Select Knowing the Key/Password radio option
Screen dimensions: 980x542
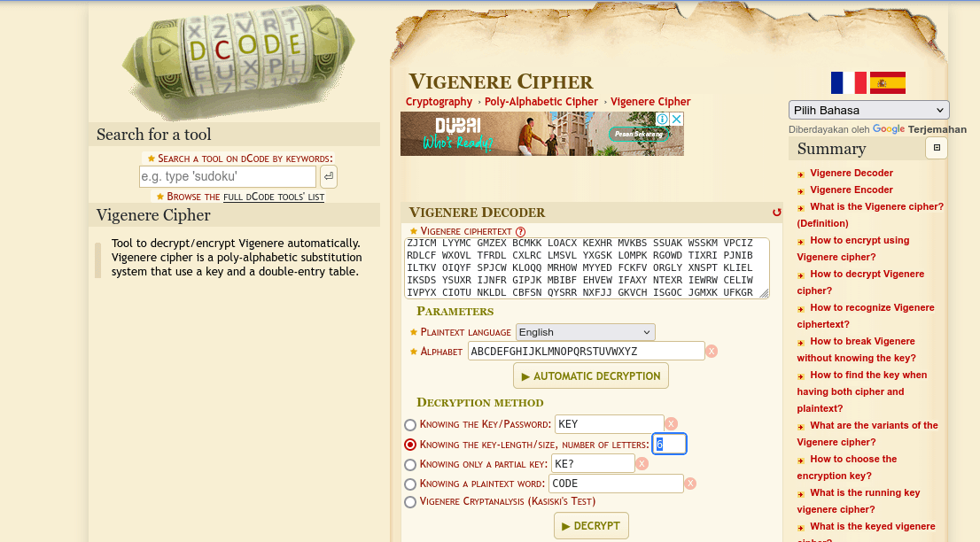tap(410, 425)
